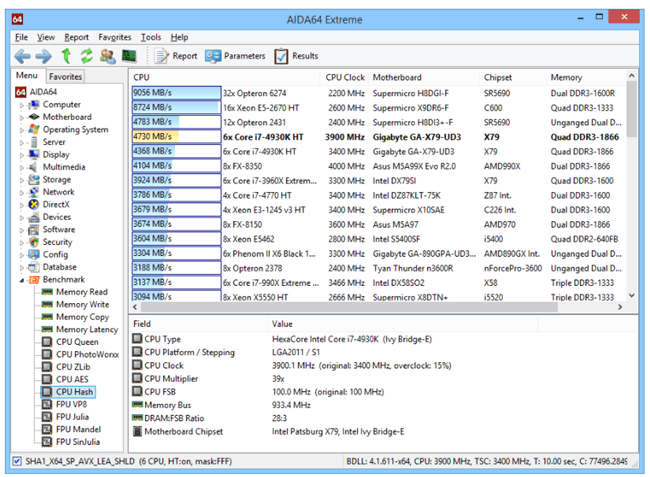The image size is (650, 477).
Task: Collapse the Benchmark tree node
Action: point(22,280)
